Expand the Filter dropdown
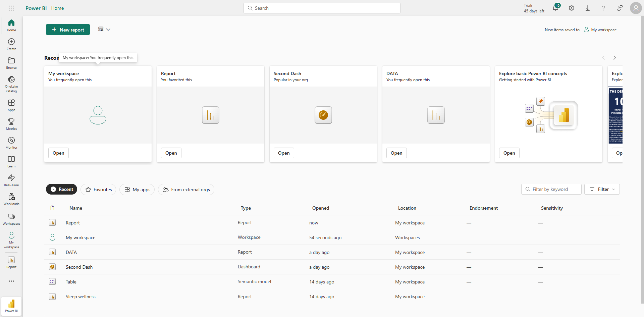 click(602, 189)
